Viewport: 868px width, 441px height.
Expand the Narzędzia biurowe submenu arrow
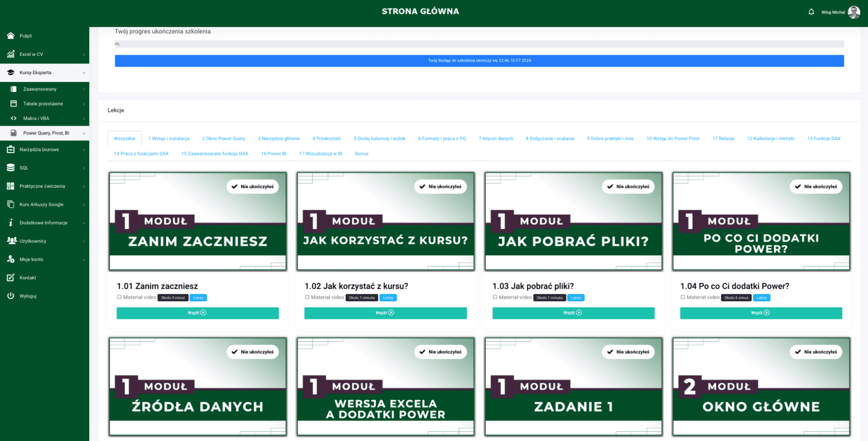tap(84, 150)
